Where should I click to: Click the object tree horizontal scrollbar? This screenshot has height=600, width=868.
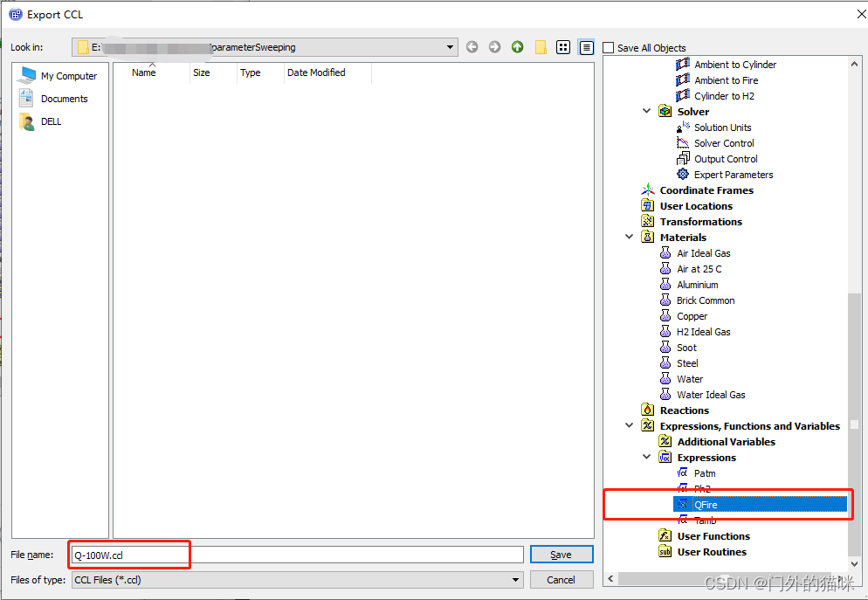726,578
